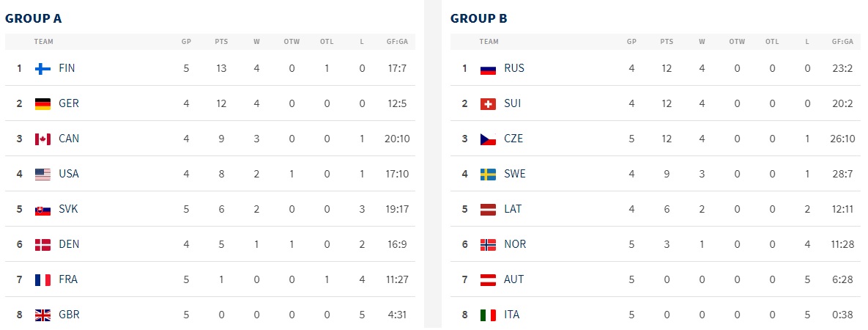Viewport: 868px width, 330px height.
Task: Select the Sweden flag icon
Action: click(x=488, y=174)
